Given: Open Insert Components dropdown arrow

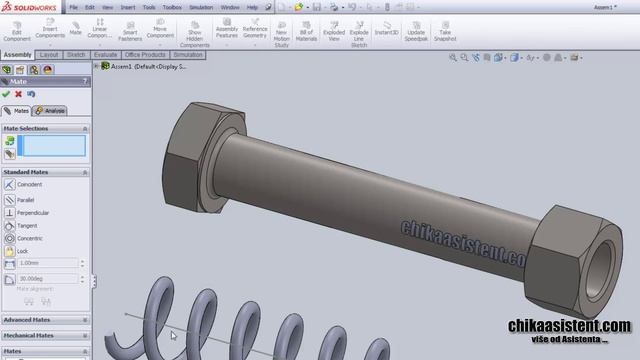Looking at the screenshot, I should 50,44.
